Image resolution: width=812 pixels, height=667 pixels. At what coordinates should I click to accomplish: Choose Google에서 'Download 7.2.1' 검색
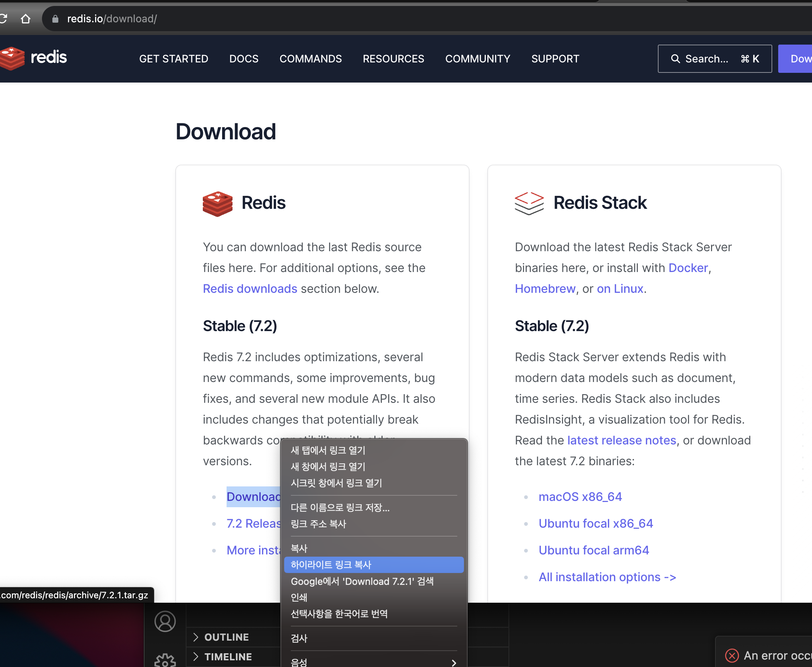coord(374,581)
